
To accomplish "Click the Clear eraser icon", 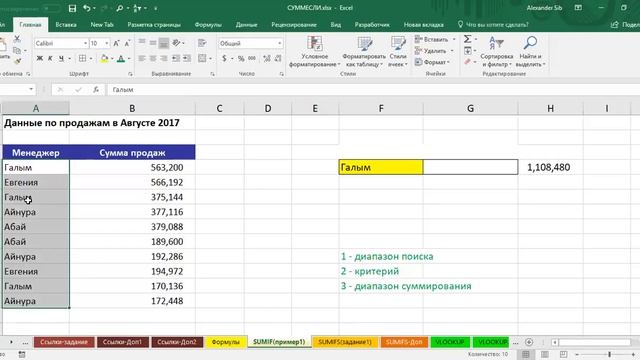I will [x=468, y=62].
